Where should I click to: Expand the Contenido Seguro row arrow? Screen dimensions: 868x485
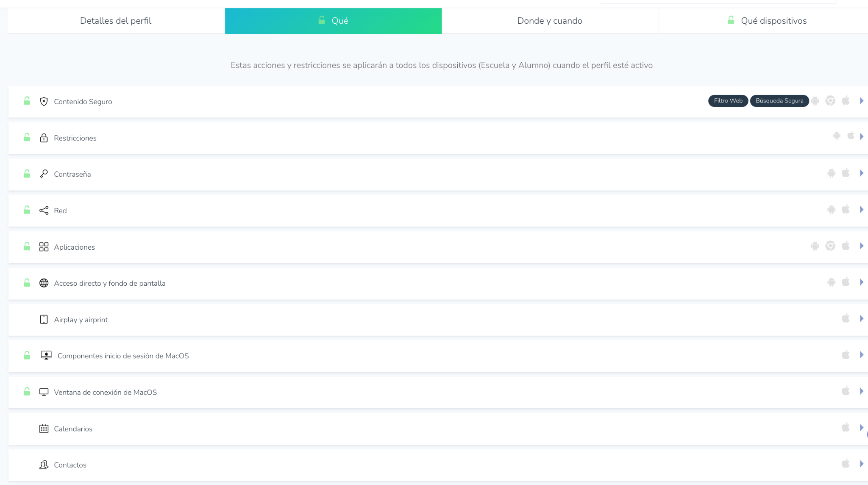tap(861, 101)
